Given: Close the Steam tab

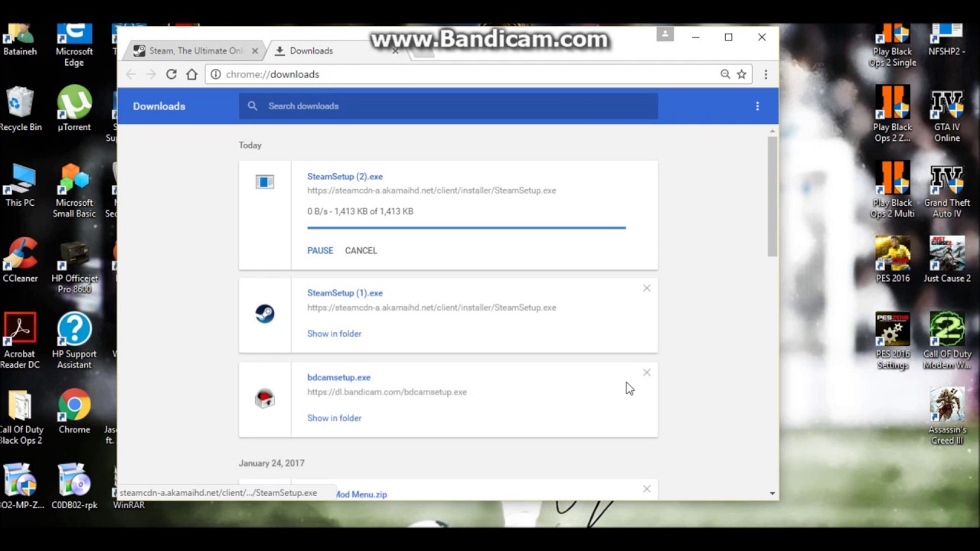Looking at the screenshot, I should pos(255,51).
